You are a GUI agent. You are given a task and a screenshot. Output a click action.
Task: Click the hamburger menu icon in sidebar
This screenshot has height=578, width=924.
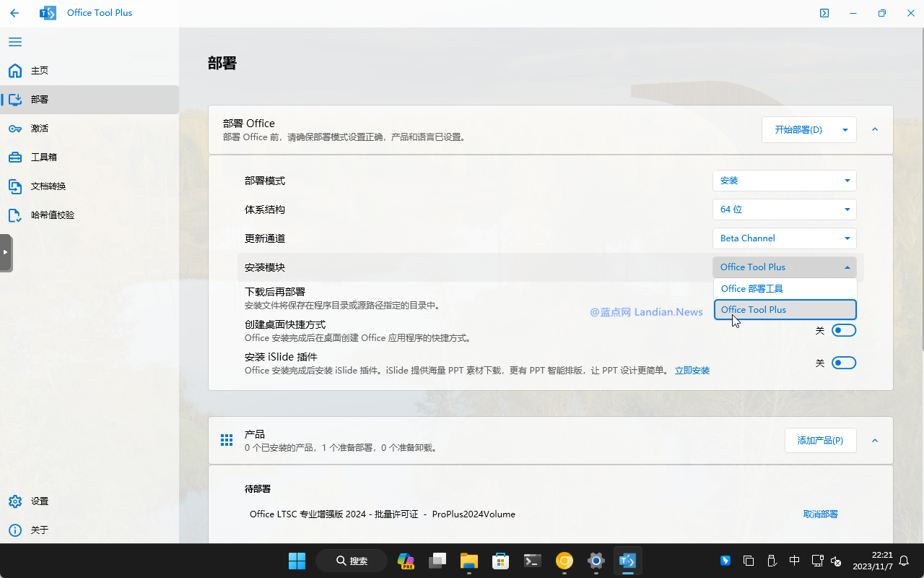coord(15,42)
